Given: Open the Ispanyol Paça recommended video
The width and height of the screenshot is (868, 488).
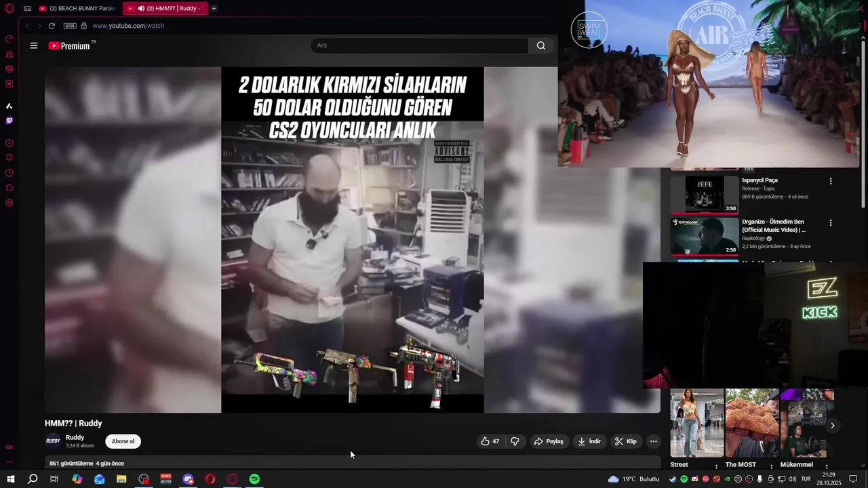Looking at the screenshot, I should click(759, 180).
